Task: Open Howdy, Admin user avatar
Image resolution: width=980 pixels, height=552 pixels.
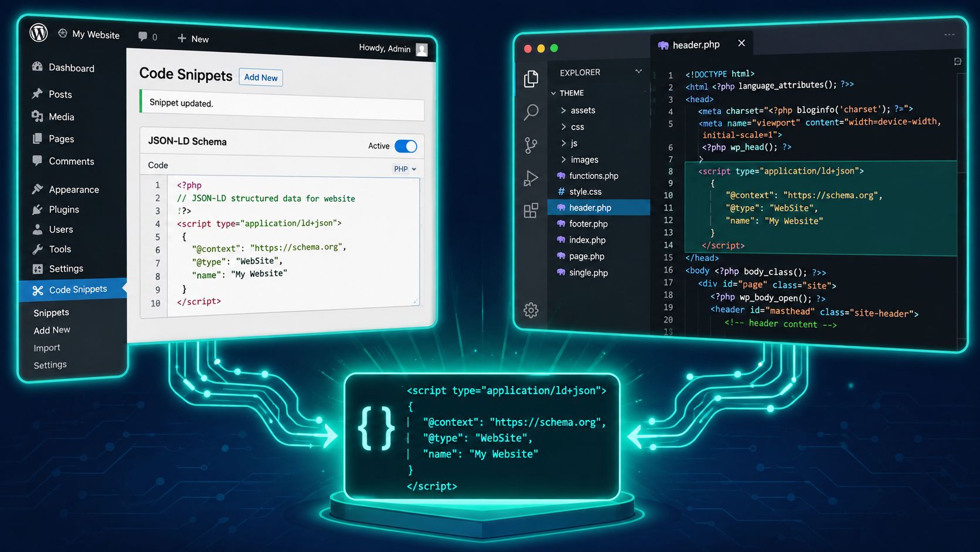Action: coord(421,50)
